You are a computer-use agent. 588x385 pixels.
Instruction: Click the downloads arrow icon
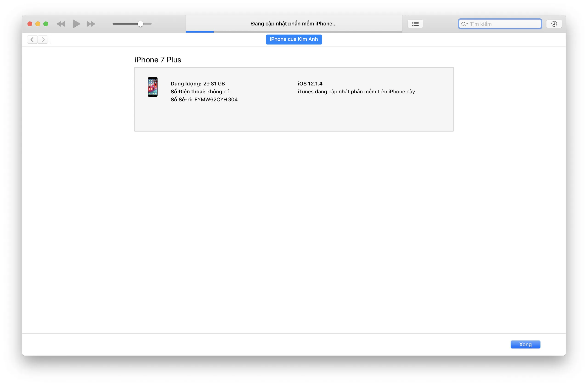point(554,24)
